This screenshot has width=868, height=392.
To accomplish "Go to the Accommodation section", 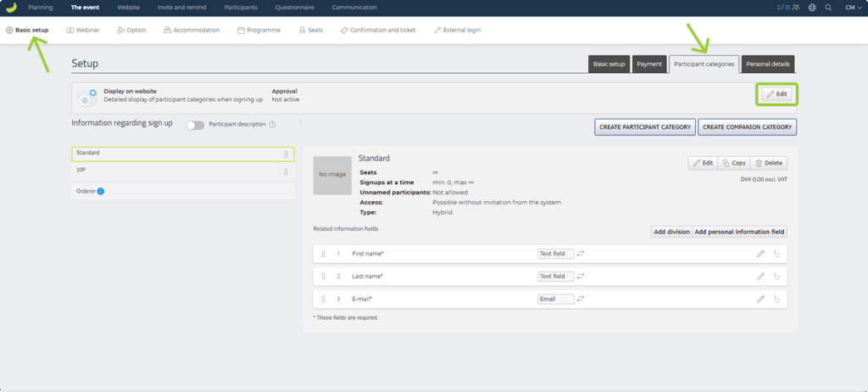I will click(x=192, y=30).
